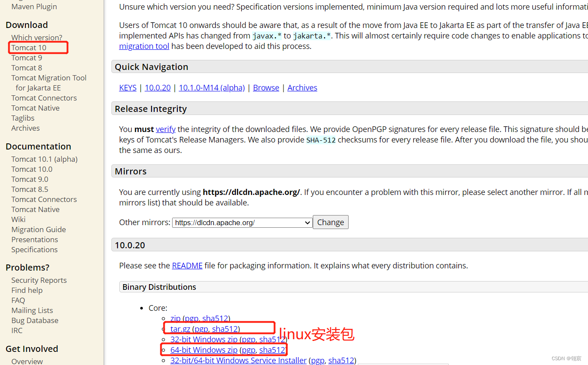Open the Tomcat 8 download page
The image size is (588, 365).
tap(27, 68)
